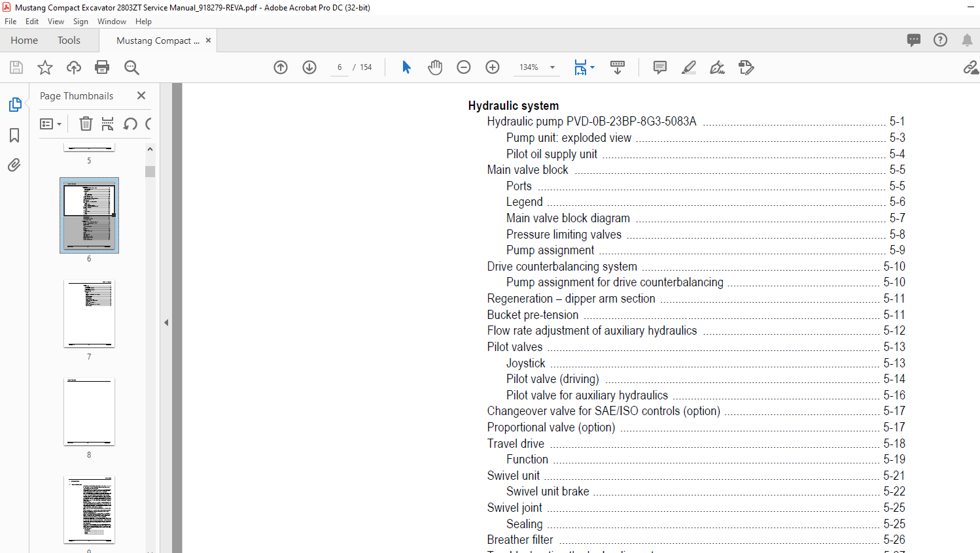Screen dimensions: 980x553
Task: Open the sign document tool
Action: pyautogui.click(x=718, y=67)
